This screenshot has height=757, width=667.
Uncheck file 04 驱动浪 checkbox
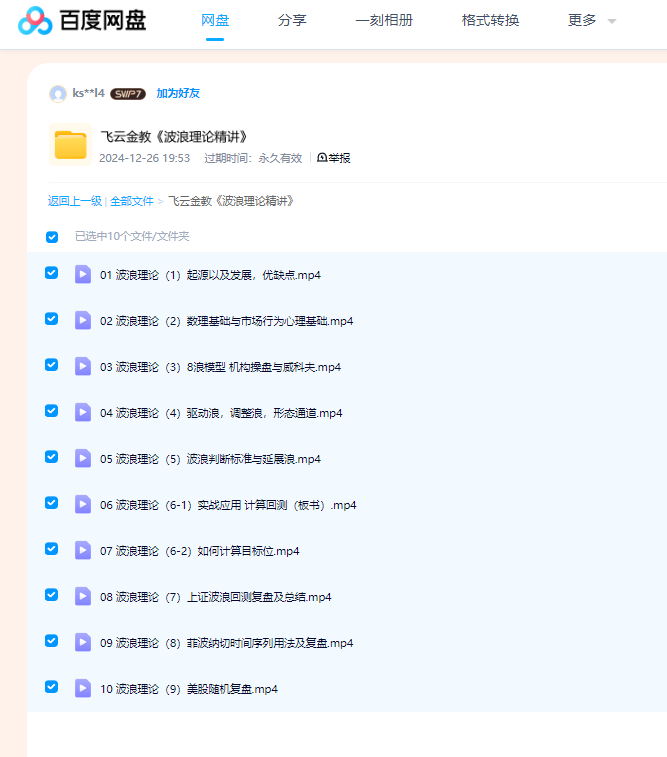click(x=52, y=410)
